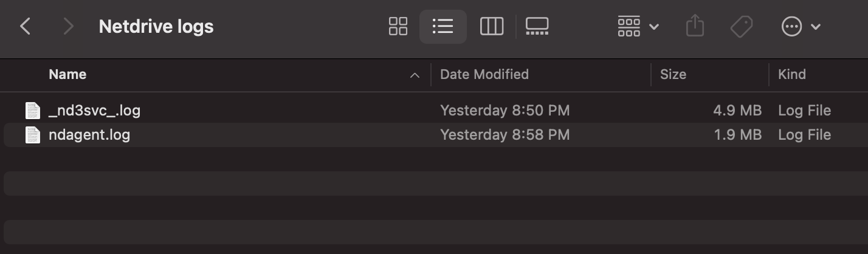This screenshot has width=868, height=254.
Task: Select the ndagent.log file
Action: click(434, 135)
